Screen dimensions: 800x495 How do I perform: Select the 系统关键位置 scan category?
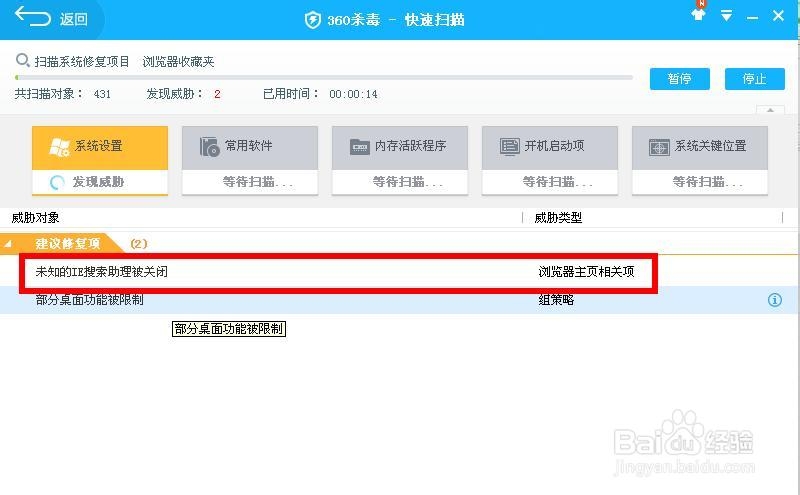click(700, 160)
